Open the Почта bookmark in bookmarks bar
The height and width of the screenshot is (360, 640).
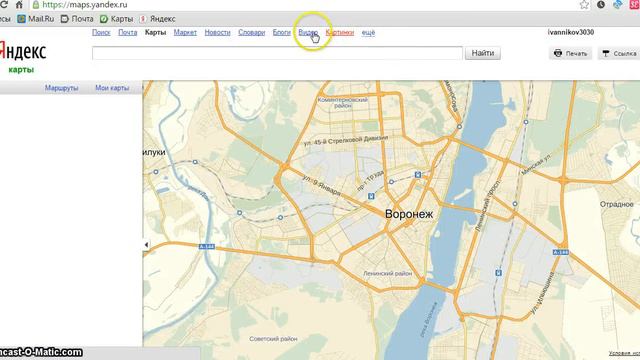[x=77, y=19]
